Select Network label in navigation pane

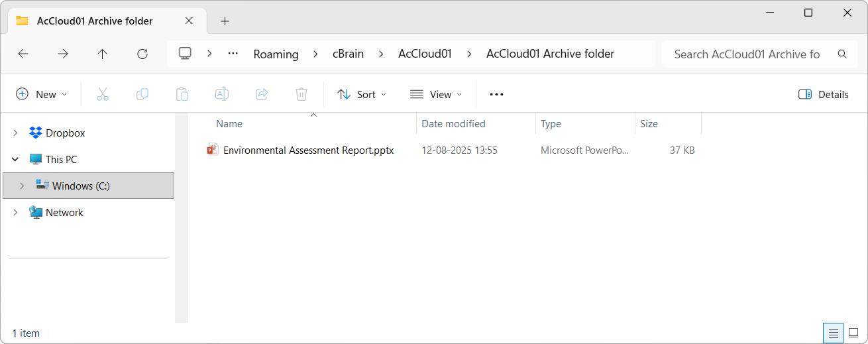point(64,212)
